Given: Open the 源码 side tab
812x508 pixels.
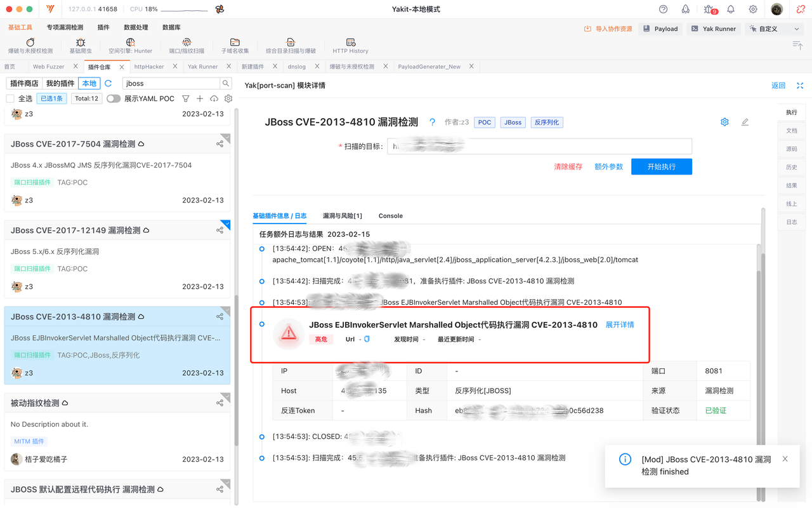Looking at the screenshot, I should point(792,149).
